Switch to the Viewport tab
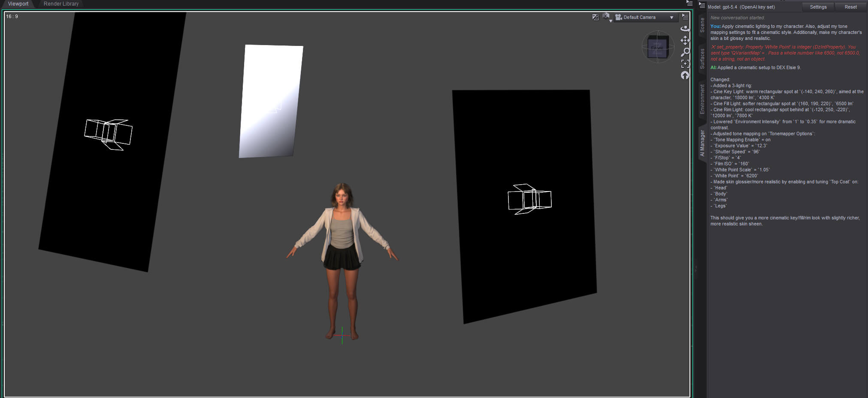 (18, 4)
